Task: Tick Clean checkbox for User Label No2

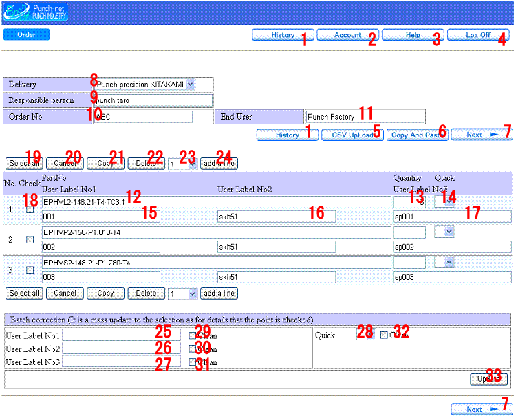Action: [x=193, y=349]
